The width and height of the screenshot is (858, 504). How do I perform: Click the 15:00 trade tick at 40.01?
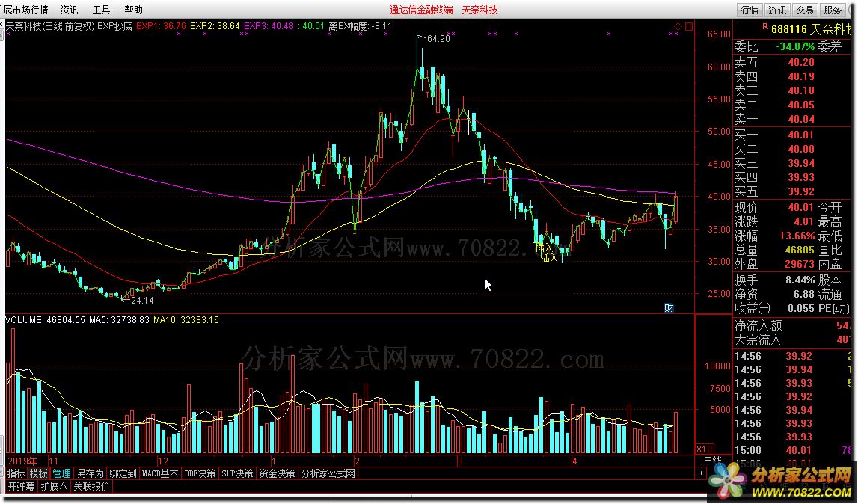click(792, 450)
